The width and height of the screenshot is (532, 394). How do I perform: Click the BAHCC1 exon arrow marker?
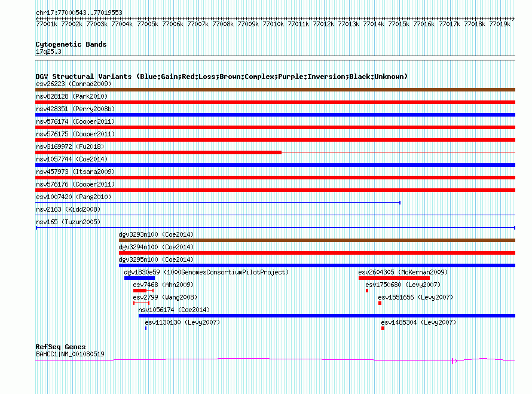[x=454, y=361]
